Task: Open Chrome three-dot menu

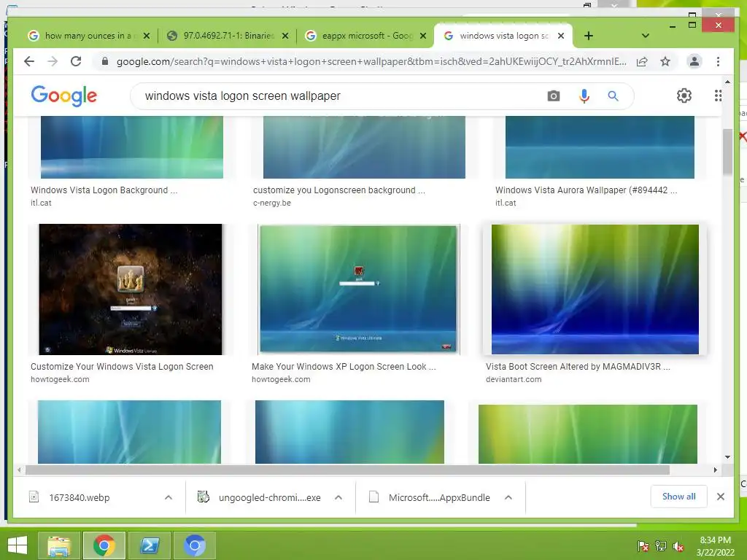Action: click(x=718, y=61)
